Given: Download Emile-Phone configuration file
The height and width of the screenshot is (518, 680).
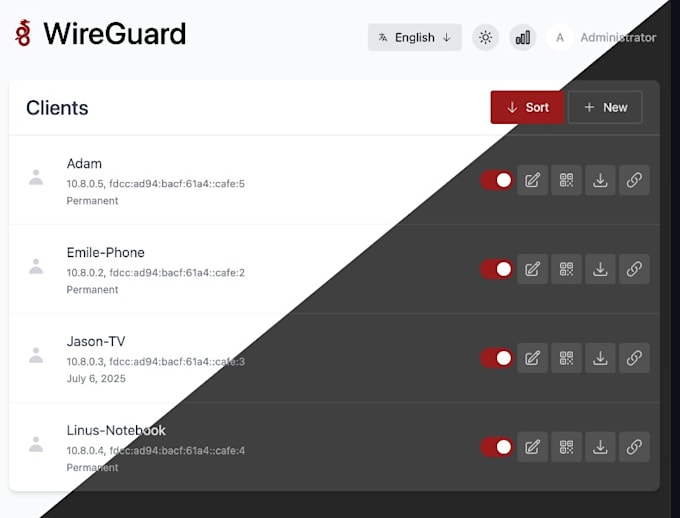Looking at the screenshot, I should [600, 269].
